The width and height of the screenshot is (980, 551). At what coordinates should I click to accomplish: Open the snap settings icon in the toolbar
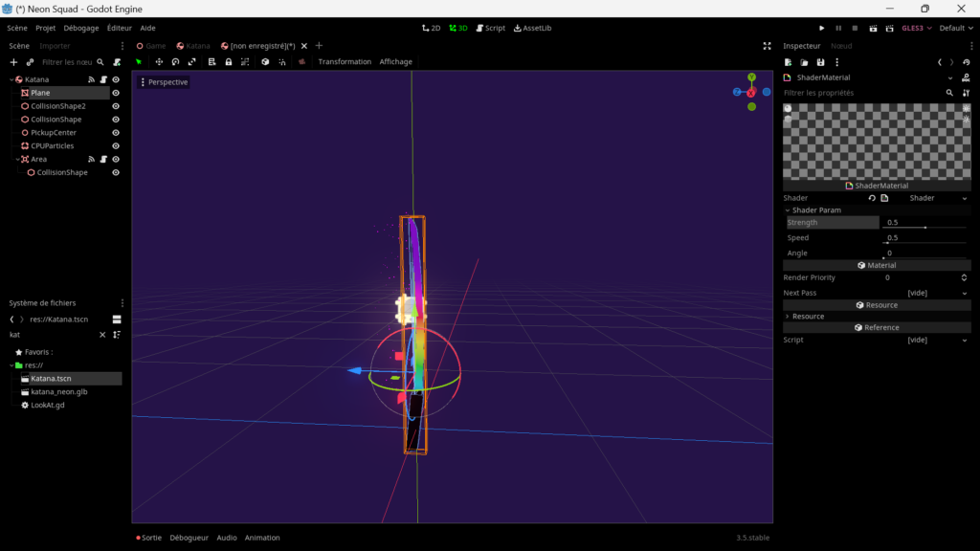coord(245,61)
